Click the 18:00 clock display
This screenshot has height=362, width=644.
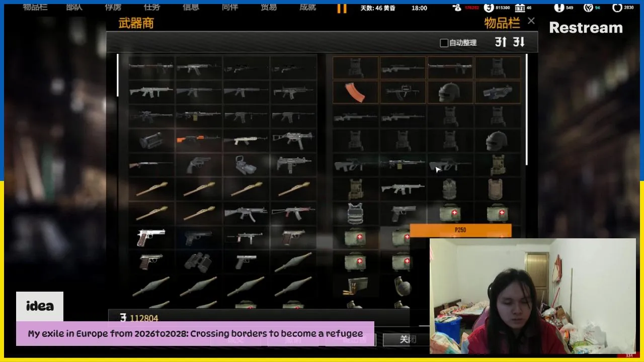pos(419,8)
